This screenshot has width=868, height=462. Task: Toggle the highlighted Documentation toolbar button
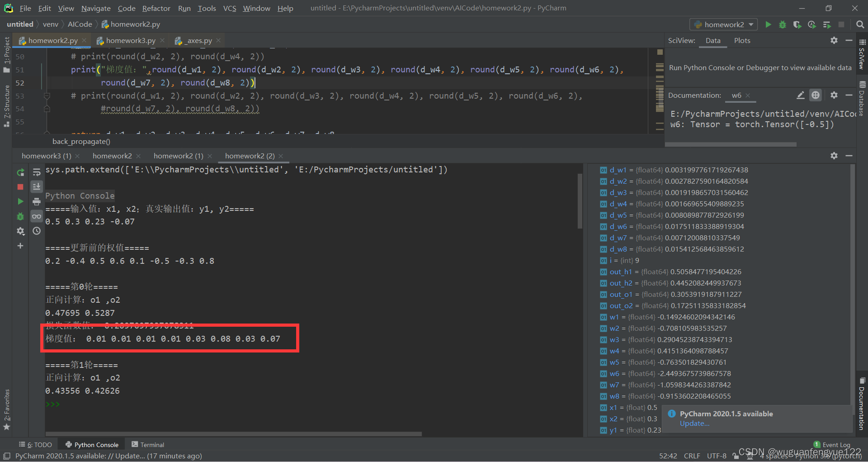(x=816, y=95)
